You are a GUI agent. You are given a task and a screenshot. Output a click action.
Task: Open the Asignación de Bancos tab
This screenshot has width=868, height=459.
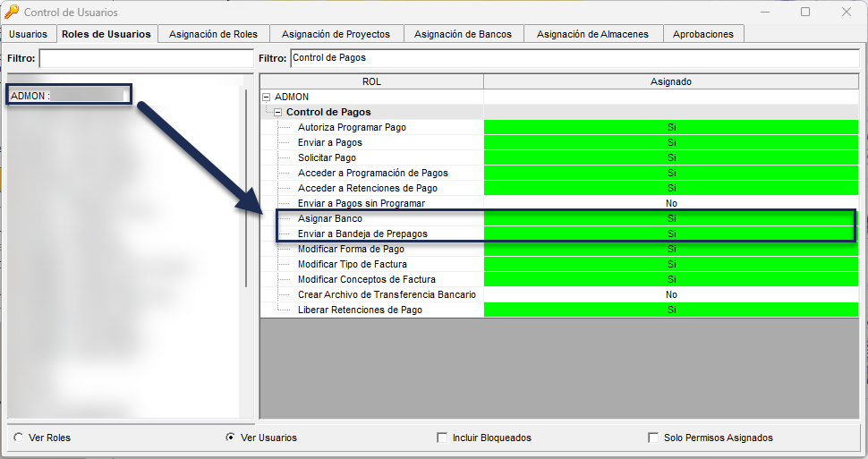(463, 34)
